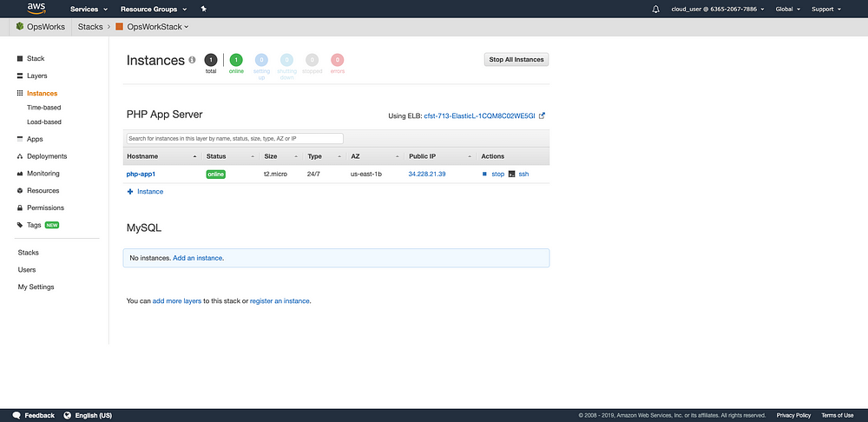
Task: Click the Stack sidebar icon
Action: click(20, 59)
